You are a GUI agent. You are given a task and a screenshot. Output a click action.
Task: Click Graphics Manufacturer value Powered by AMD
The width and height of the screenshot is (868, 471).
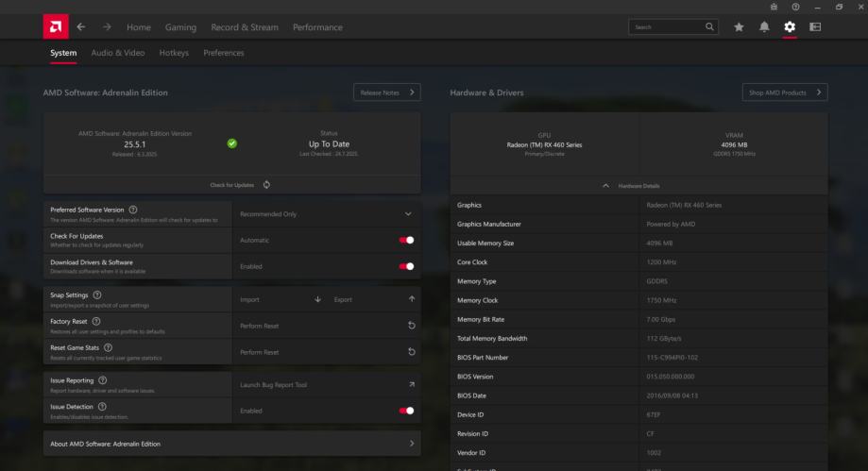coord(671,224)
